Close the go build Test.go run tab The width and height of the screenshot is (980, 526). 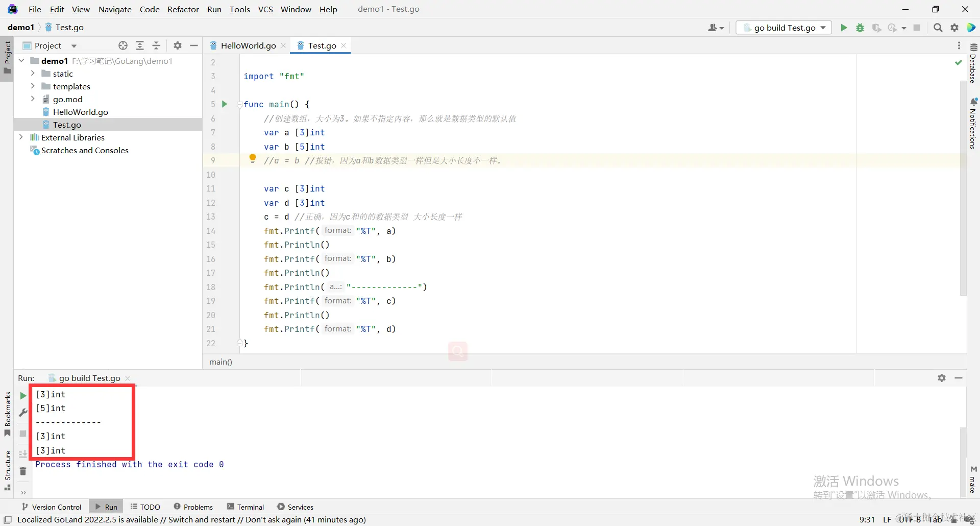(x=128, y=378)
